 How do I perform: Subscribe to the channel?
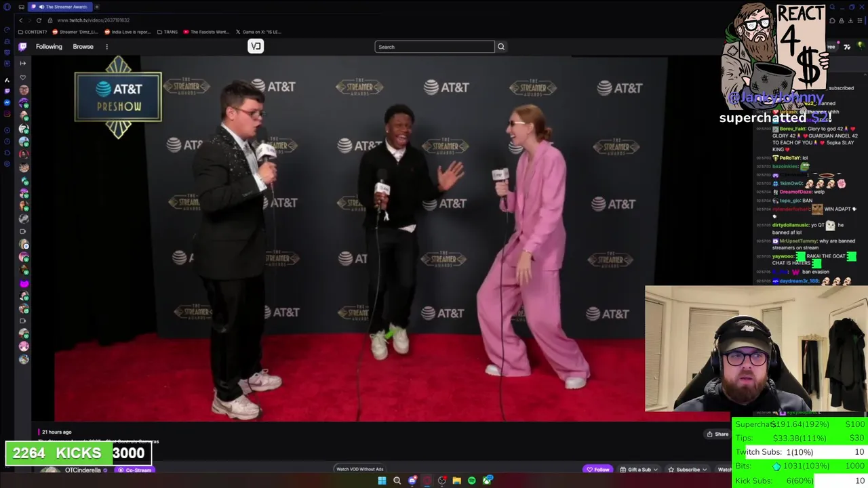(684, 470)
